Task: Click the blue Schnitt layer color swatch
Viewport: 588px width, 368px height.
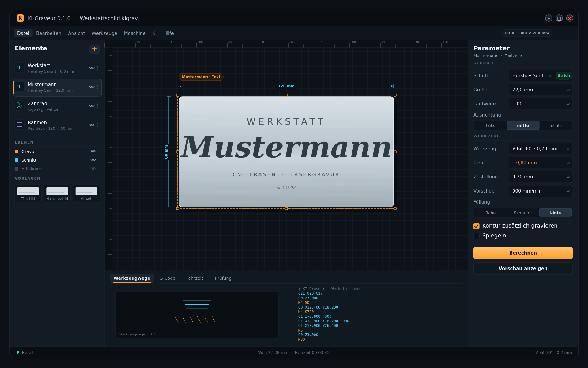Action: click(17, 160)
